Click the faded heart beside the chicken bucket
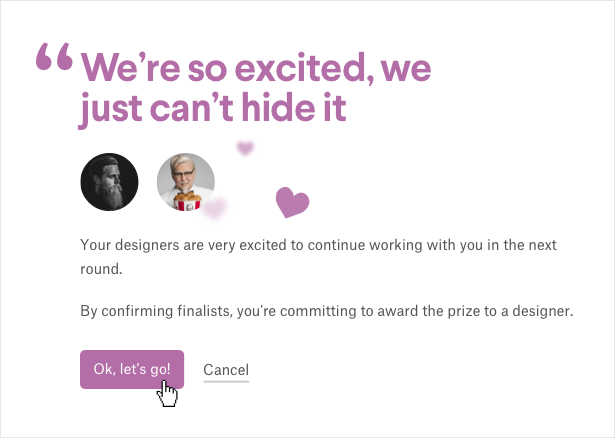Image resolution: width=615 pixels, height=438 pixels. pyautogui.click(x=215, y=208)
